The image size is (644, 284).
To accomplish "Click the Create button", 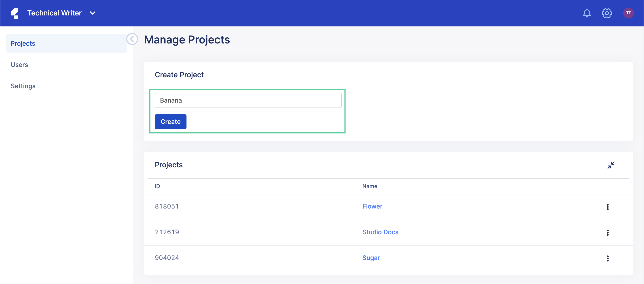I will 170,121.
